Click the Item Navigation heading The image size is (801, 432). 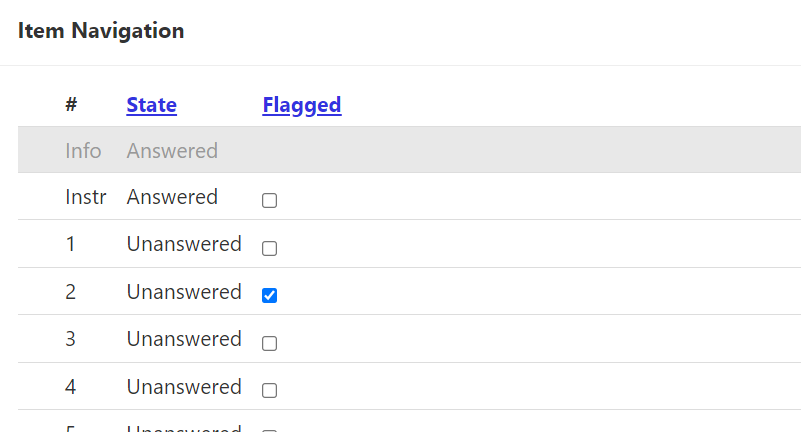[101, 31]
